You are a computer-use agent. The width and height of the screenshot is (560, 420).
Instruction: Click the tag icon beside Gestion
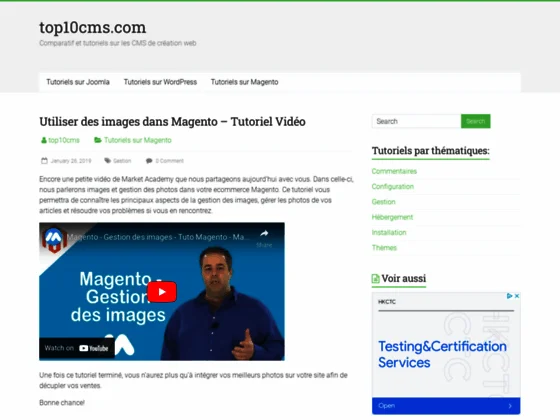[x=108, y=161]
